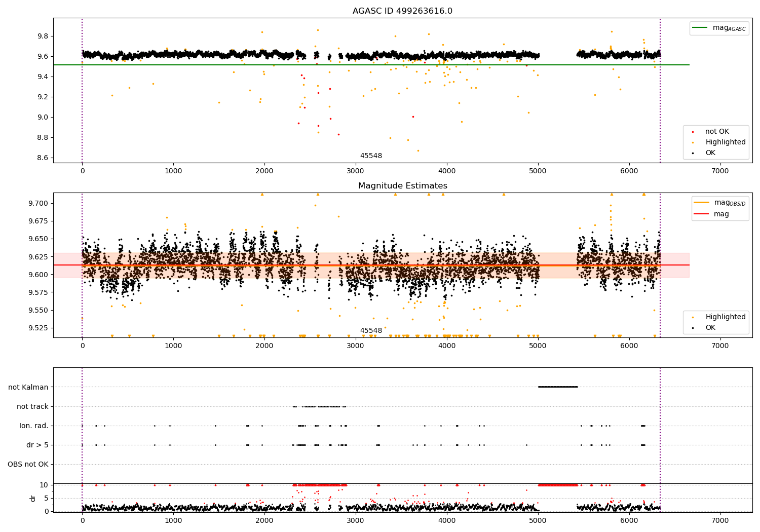Click the 5000 x-axis tick of middle plot

tap(538, 346)
